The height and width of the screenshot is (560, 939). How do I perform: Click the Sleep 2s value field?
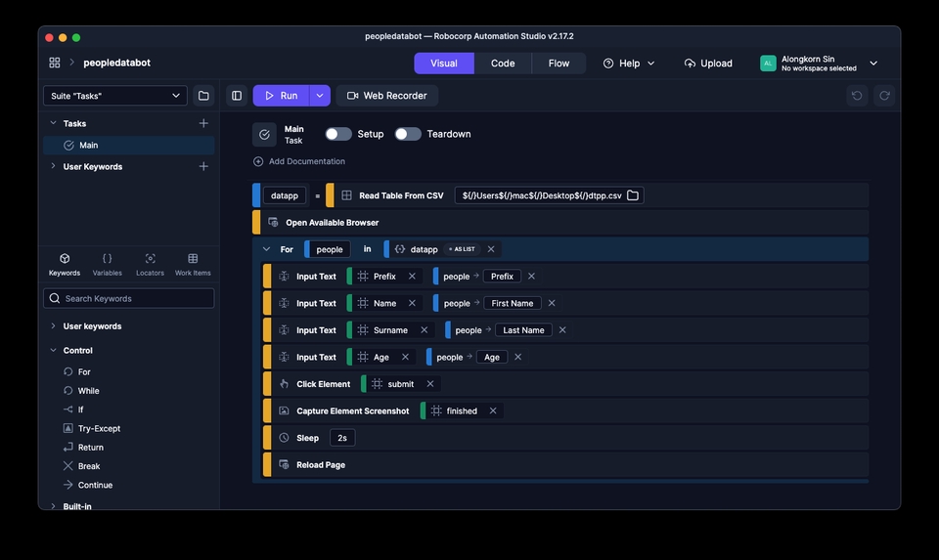click(x=342, y=438)
